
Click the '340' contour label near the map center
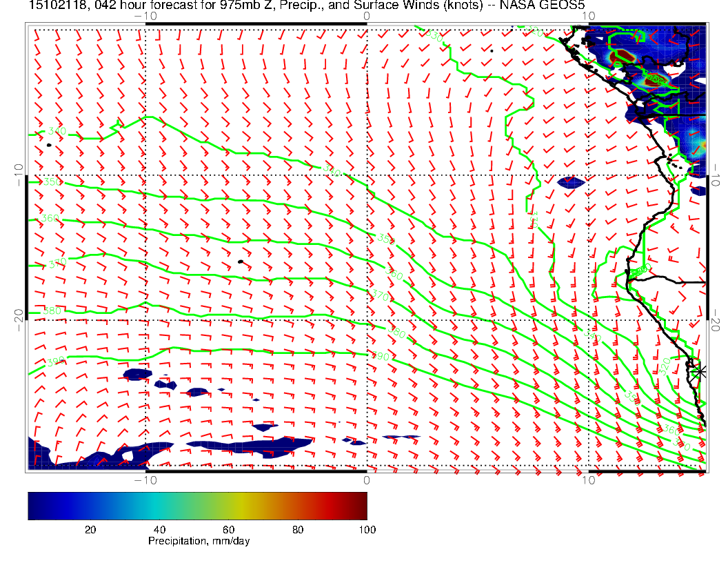(x=332, y=171)
